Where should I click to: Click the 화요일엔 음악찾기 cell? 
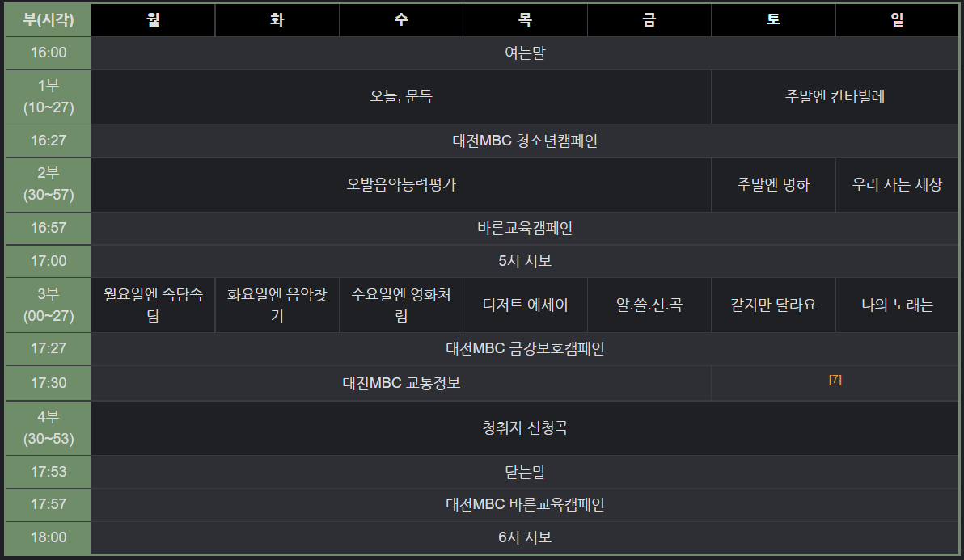277,305
